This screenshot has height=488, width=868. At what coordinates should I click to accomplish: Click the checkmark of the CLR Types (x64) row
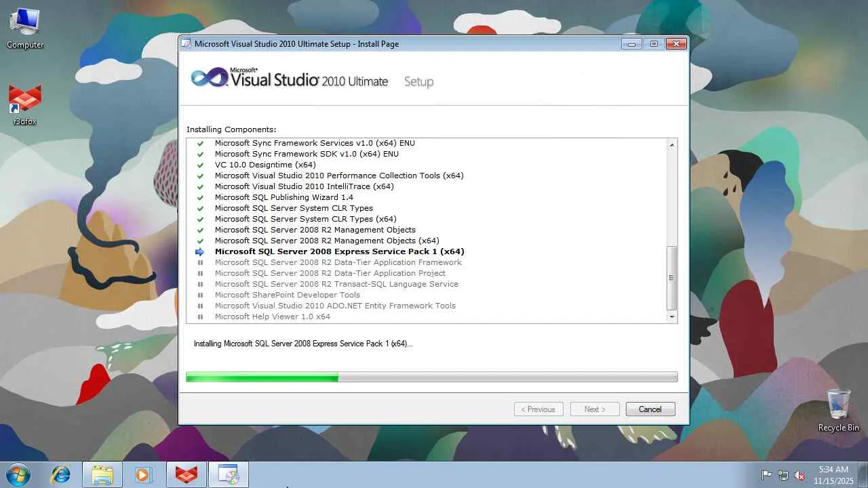point(200,219)
